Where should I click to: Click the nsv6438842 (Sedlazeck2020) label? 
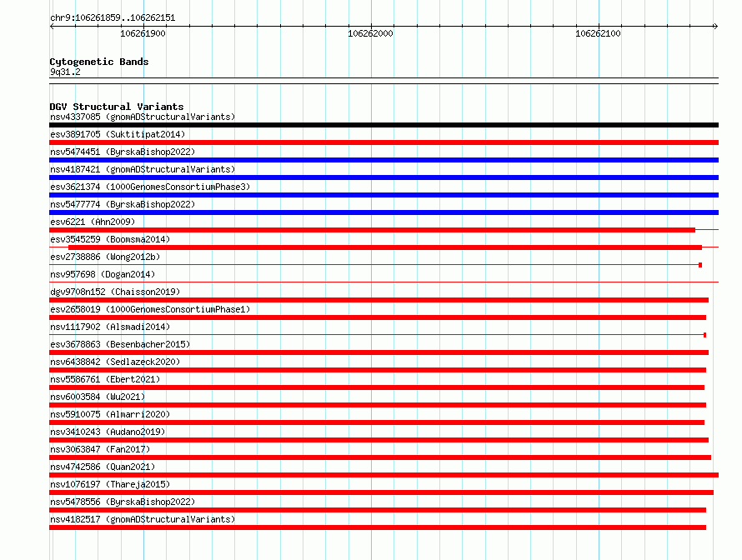point(115,362)
